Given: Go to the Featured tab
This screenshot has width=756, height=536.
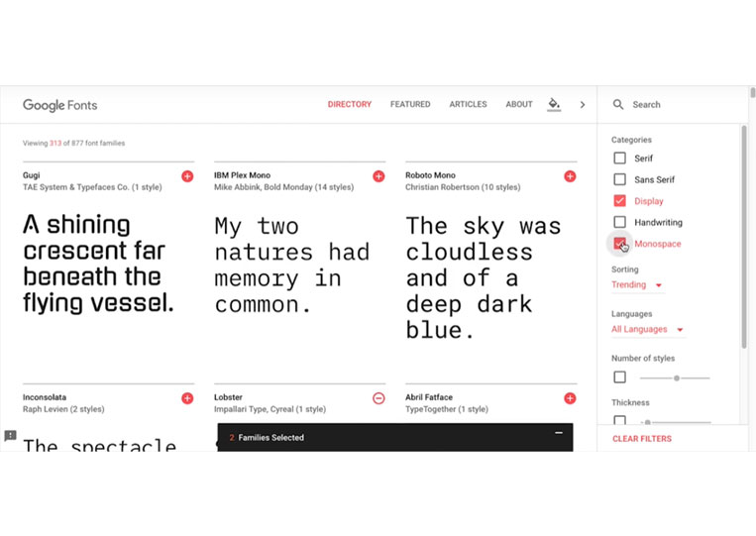Looking at the screenshot, I should click(x=410, y=104).
